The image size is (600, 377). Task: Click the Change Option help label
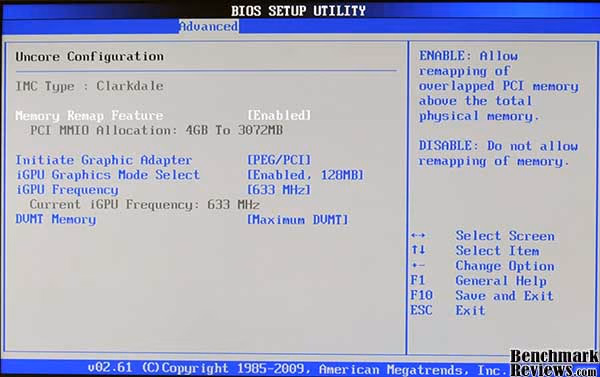point(505,266)
